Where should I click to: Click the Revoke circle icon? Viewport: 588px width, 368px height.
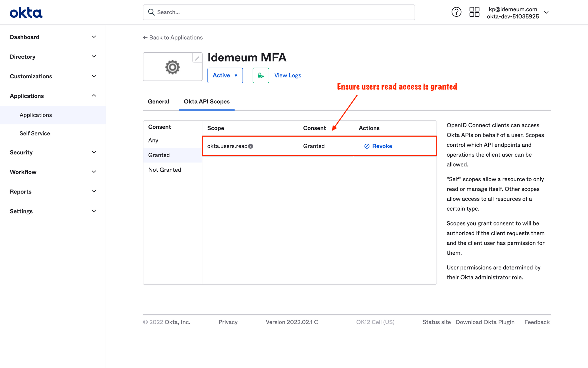pyautogui.click(x=367, y=146)
